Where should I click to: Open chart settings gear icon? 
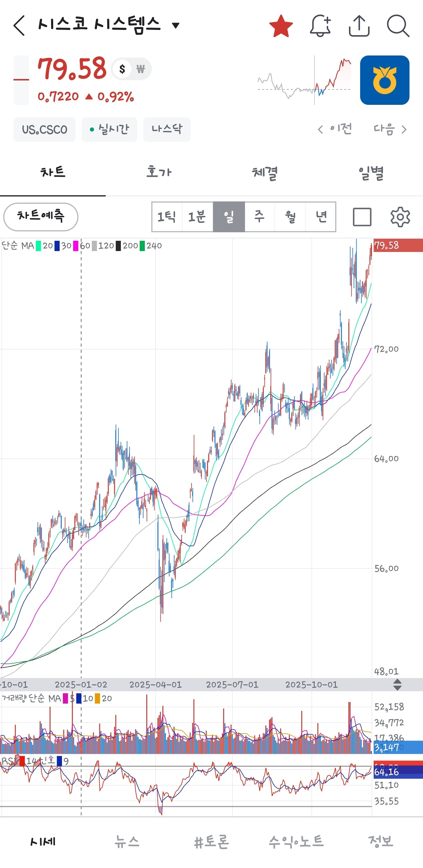click(x=400, y=217)
